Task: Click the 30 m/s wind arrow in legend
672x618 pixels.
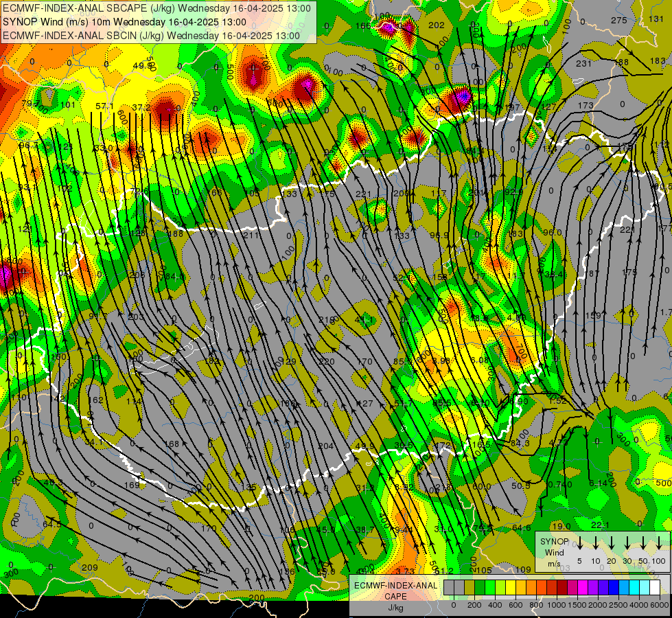Action: pyautogui.click(x=627, y=543)
